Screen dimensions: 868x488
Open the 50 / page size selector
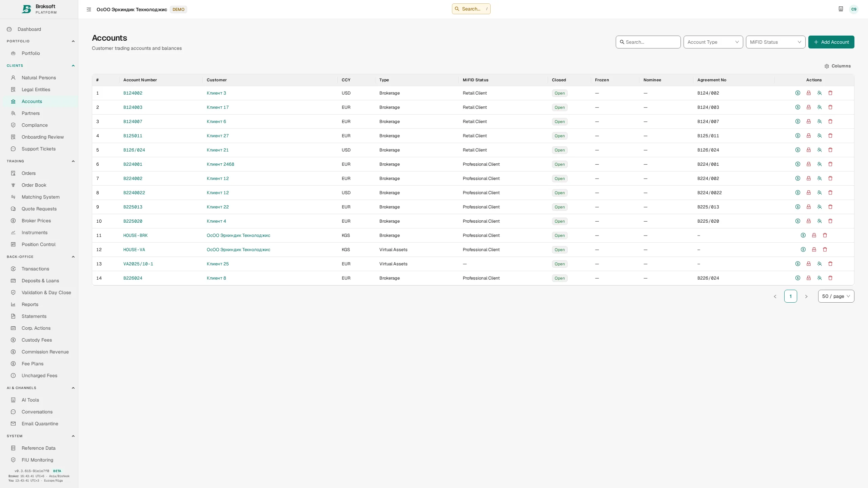[836, 296]
